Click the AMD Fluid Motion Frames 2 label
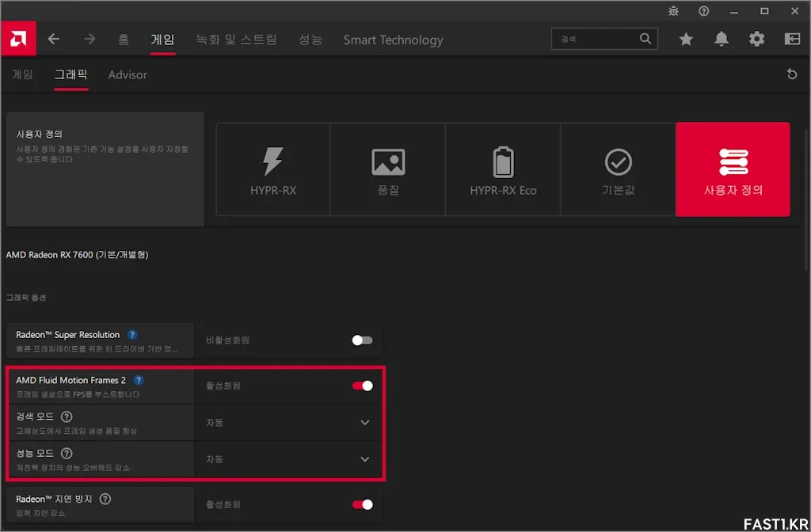811x532 pixels. tap(70, 380)
